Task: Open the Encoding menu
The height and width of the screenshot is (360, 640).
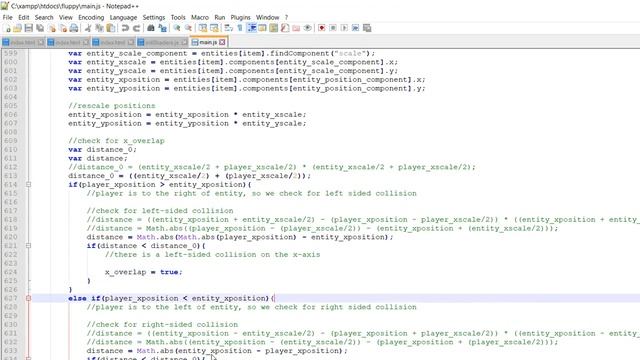Action: pos(91,17)
